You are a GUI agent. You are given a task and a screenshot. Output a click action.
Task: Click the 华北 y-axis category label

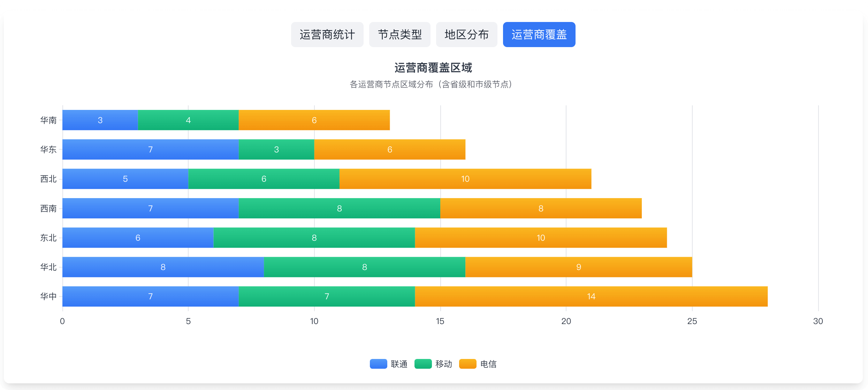pos(48,267)
